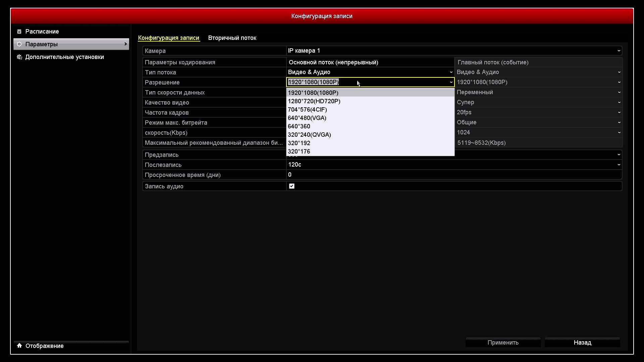Open the Общие bitrate mode dropdown
The image size is (644, 362).
click(x=539, y=122)
